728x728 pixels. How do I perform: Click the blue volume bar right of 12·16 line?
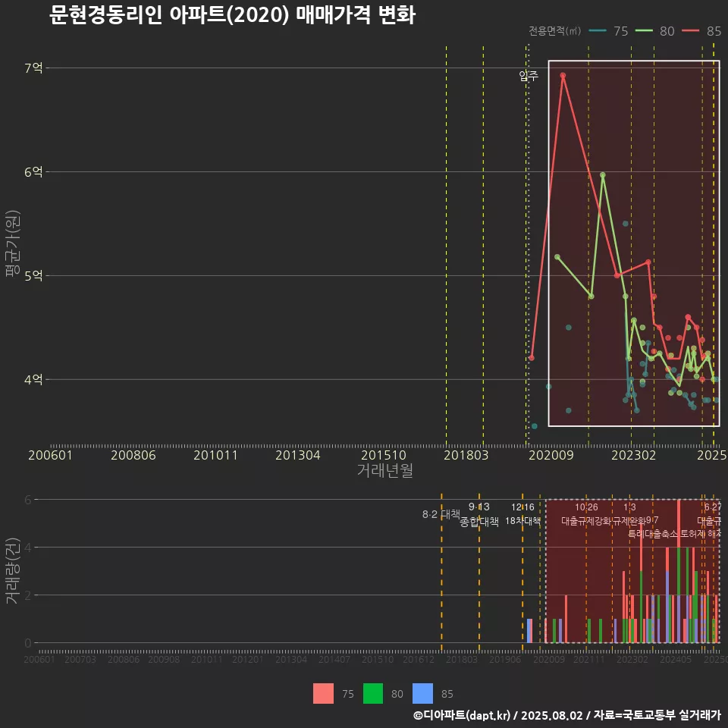point(529,631)
